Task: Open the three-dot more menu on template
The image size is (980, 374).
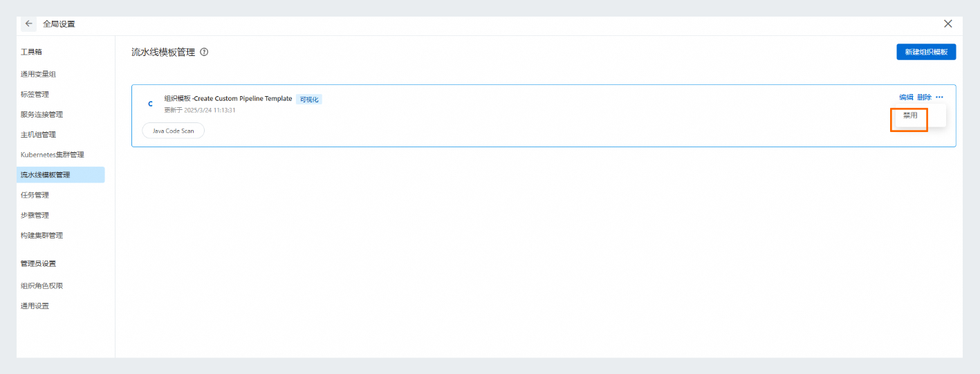Action: tap(939, 97)
